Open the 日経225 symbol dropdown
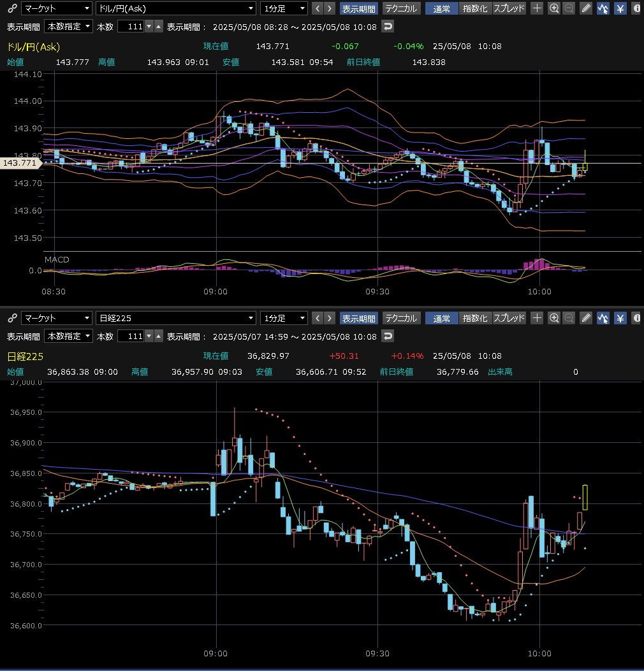 pos(175,318)
